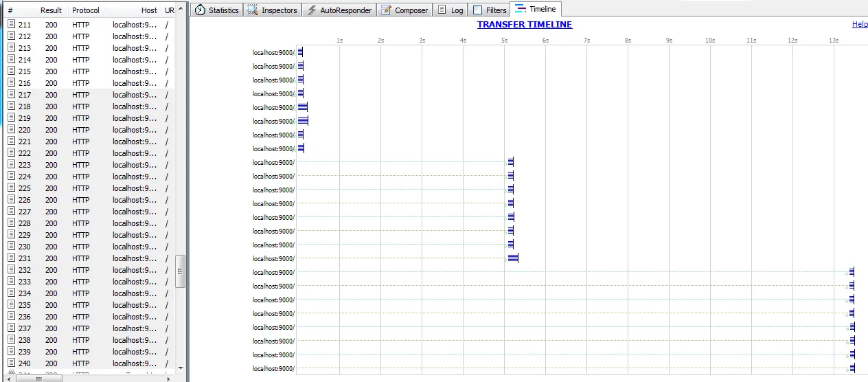Select session 223 document icon
868x382 pixels.
[x=11, y=165]
